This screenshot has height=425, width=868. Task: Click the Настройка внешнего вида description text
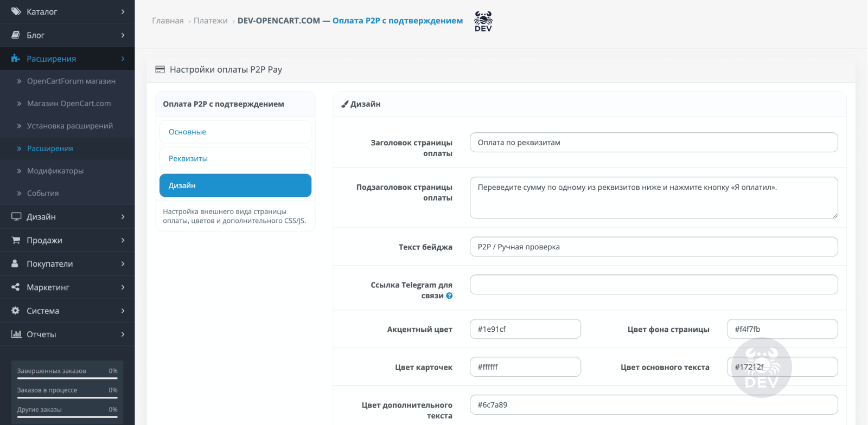[x=234, y=216]
